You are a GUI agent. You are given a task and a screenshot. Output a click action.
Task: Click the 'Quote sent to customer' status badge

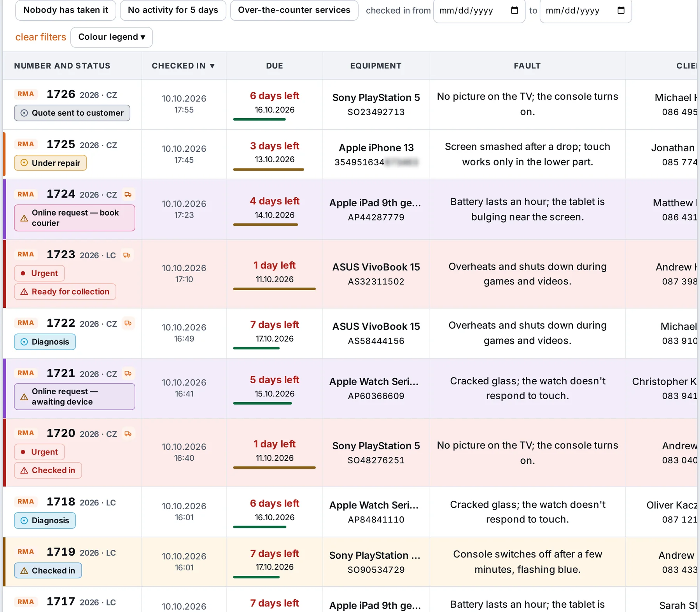pyautogui.click(x=72, y=113)
